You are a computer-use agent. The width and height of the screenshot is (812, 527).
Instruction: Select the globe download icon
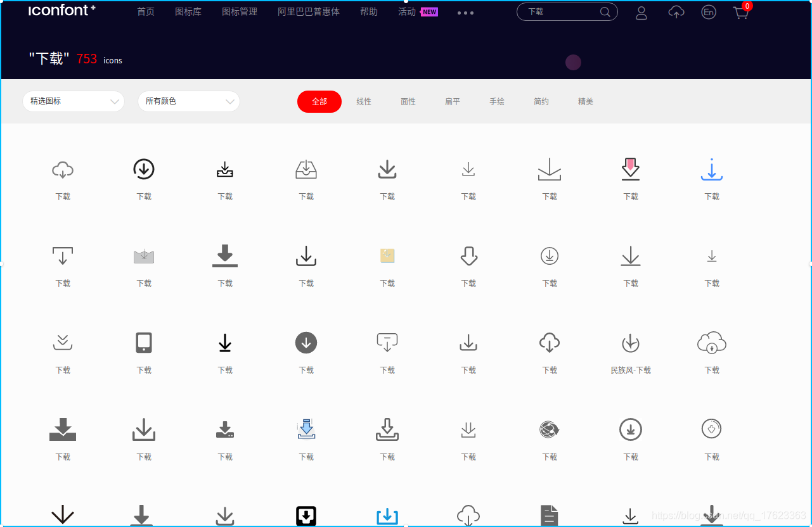550,429
